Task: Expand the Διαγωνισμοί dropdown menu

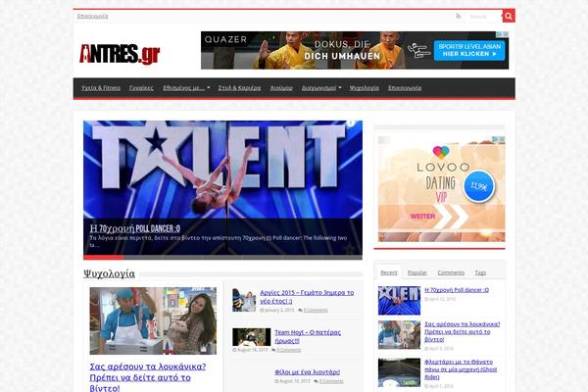Action: tap(321, 88)
